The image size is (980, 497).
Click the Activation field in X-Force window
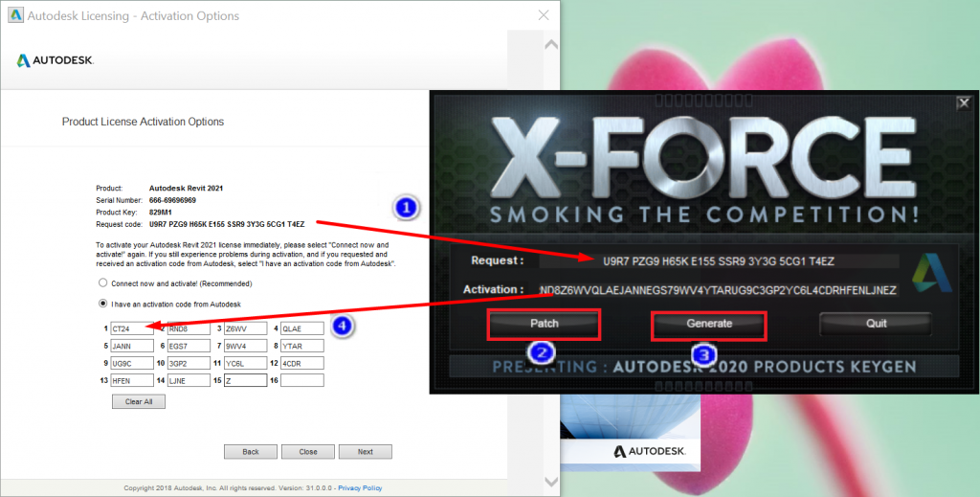pos(719,291)
